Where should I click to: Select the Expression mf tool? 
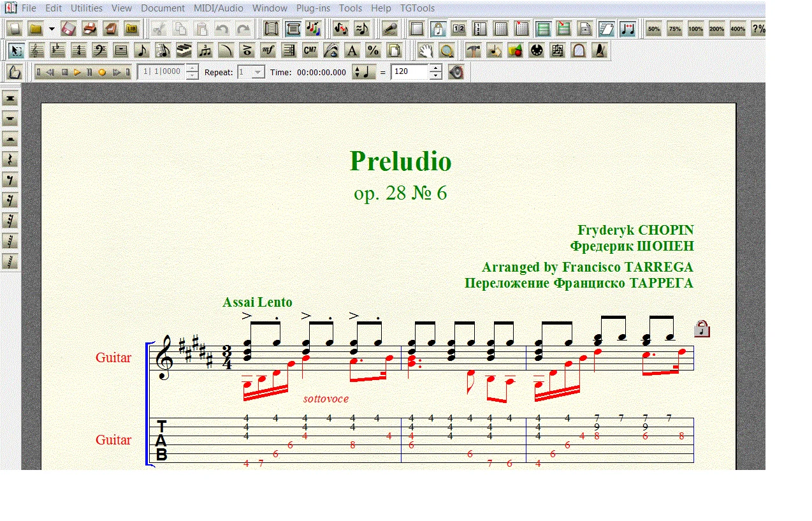tap(268, 50)
